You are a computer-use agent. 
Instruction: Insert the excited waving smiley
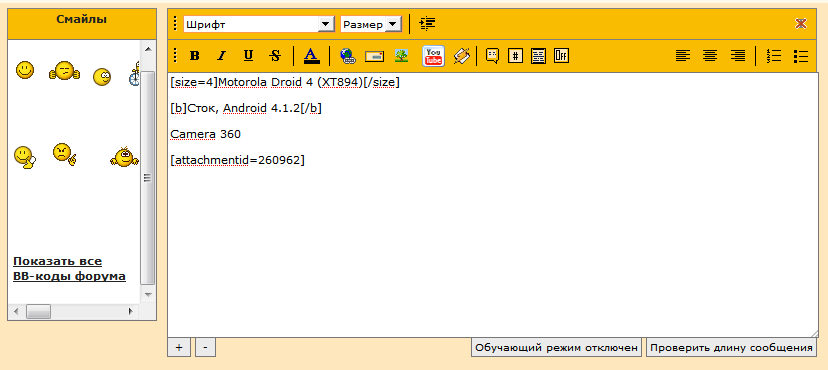tap(124, 157)
